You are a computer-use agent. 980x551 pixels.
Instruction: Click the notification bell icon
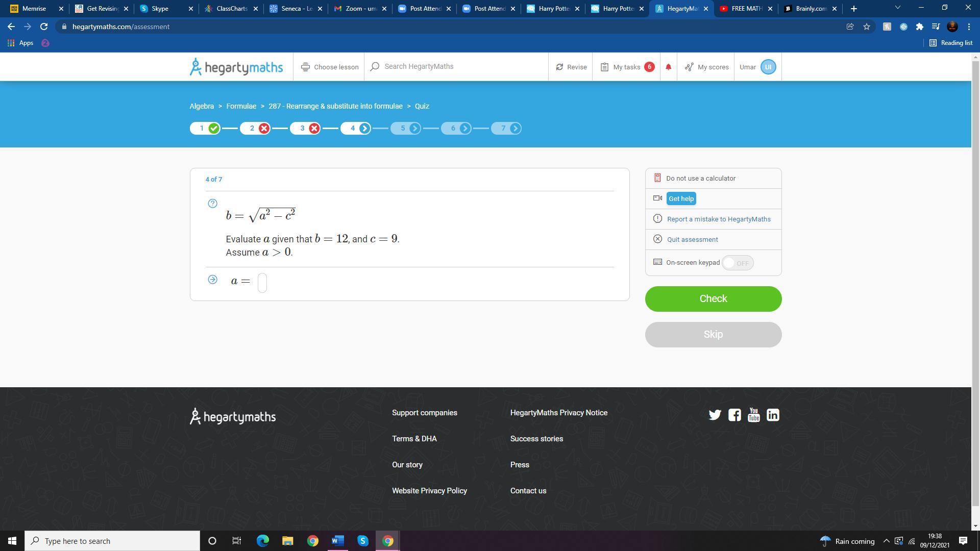click(668, 67)
